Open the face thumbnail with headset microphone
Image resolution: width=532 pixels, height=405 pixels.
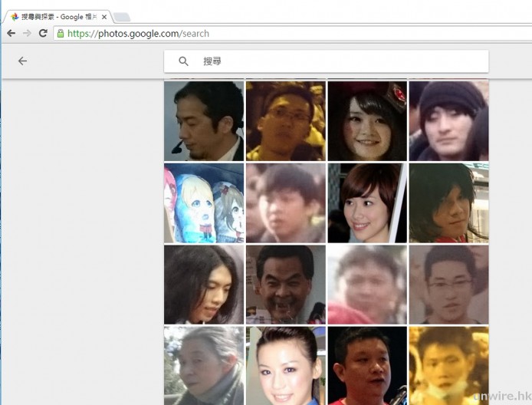[x=203, y=120]
